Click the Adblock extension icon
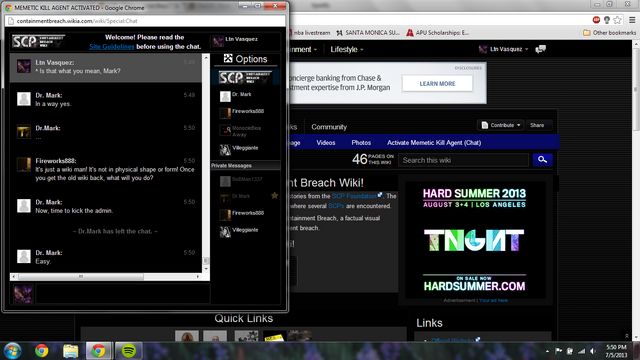This screenshot has height=360, width=640. tap(596, 20)
